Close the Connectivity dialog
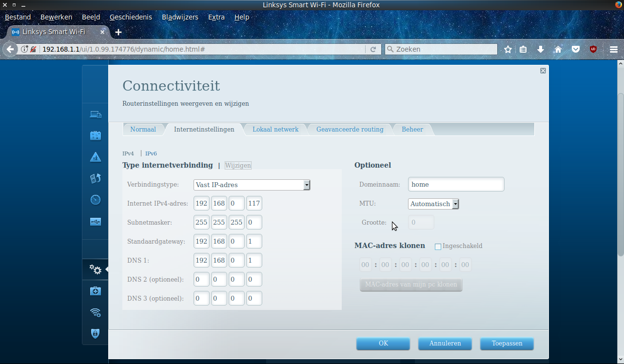 pyautogui.click(x=543, y=71)
